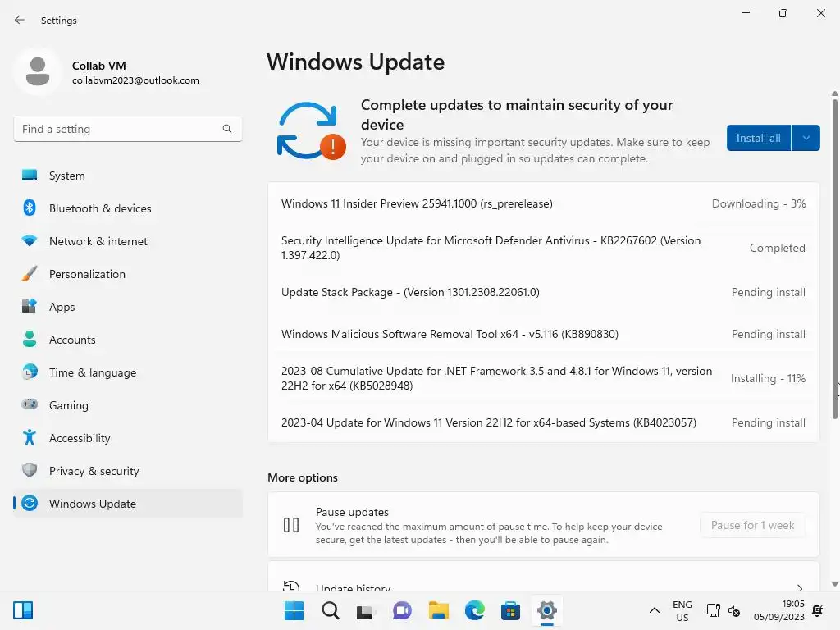Viewport: 840px width, 630px height.
Task: Click the Windows Update sync icon in sidebar
Action: coord(30,503)
